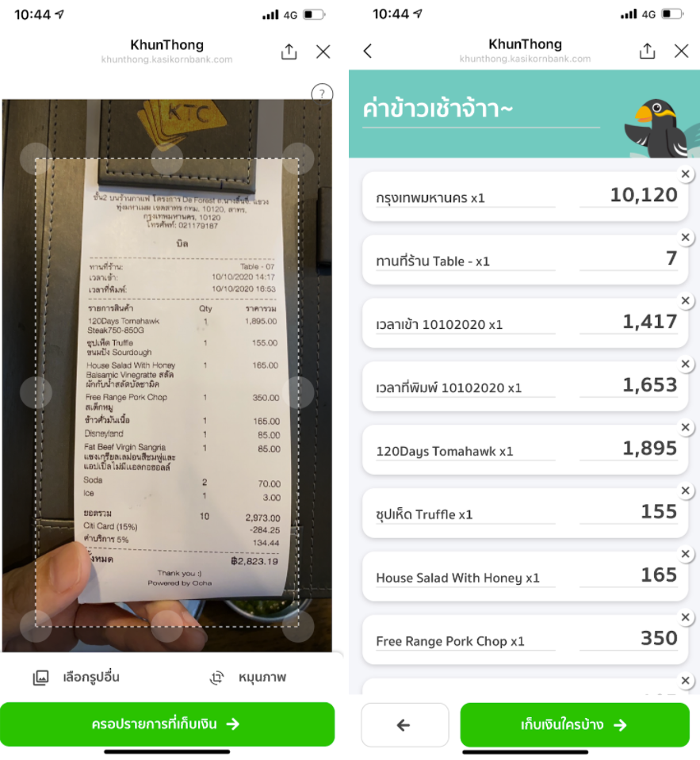Close the right KhunThong screen with X
This screenshot has width=700, height=760.
coord(681,51)
